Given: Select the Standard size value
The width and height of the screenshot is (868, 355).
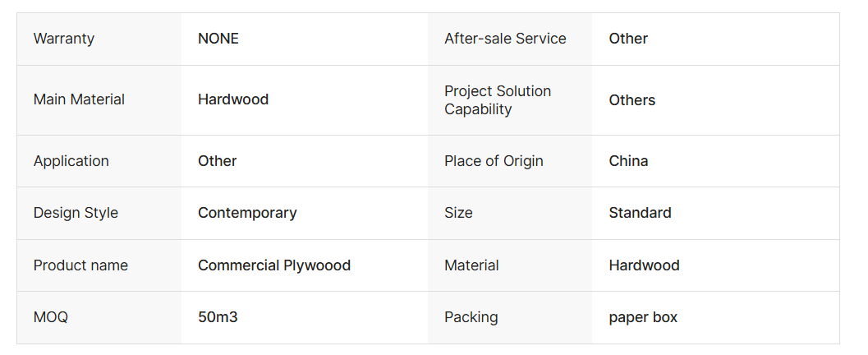Looking at the screenshot, I should tap(640, 213).
